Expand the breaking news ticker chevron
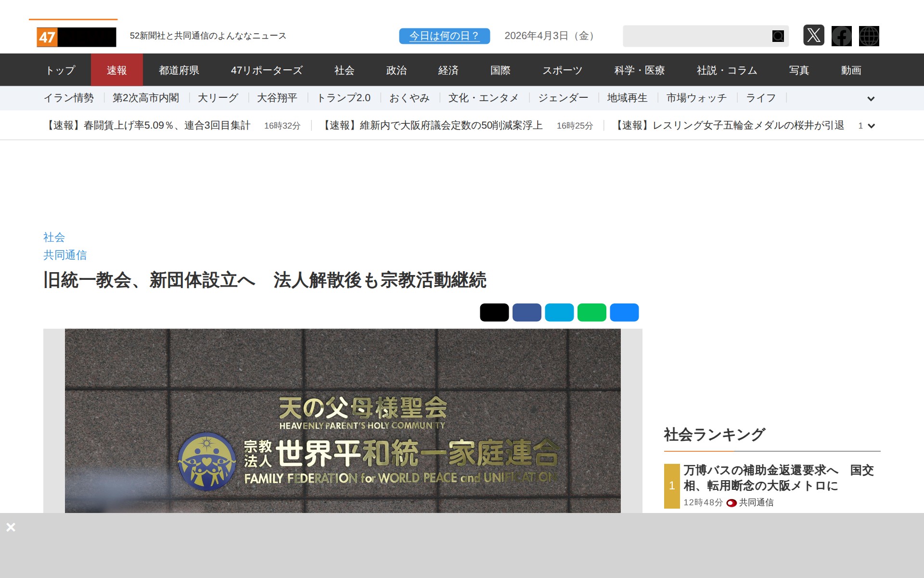This screenshot has width=924, height=578. point(871,126)
